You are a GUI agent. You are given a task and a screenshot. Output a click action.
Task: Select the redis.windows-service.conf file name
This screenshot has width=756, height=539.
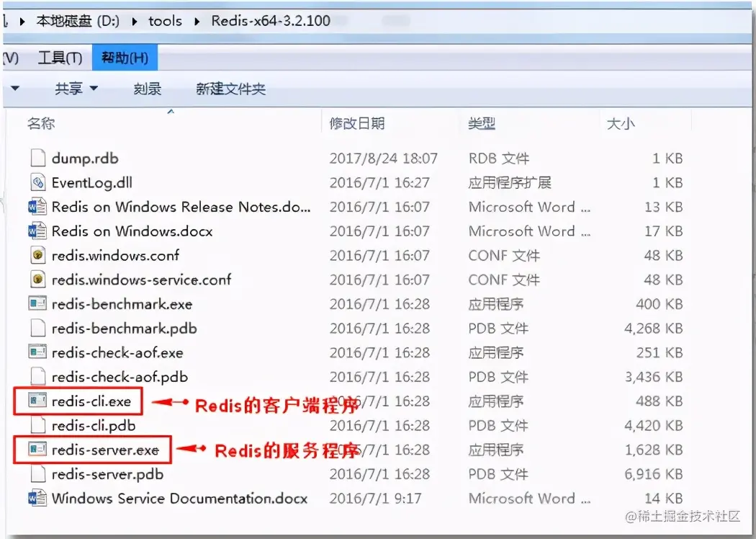coord(141,280)
